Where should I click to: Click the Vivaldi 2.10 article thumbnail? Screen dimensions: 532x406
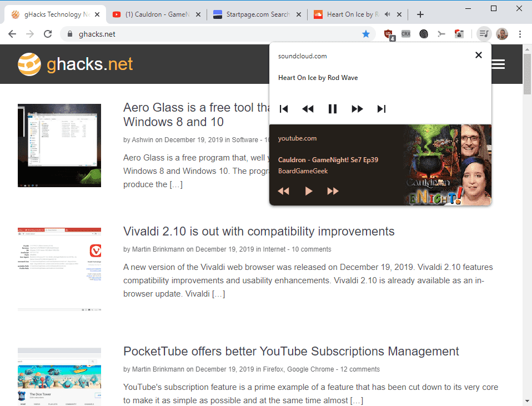(x=59, y=269)
